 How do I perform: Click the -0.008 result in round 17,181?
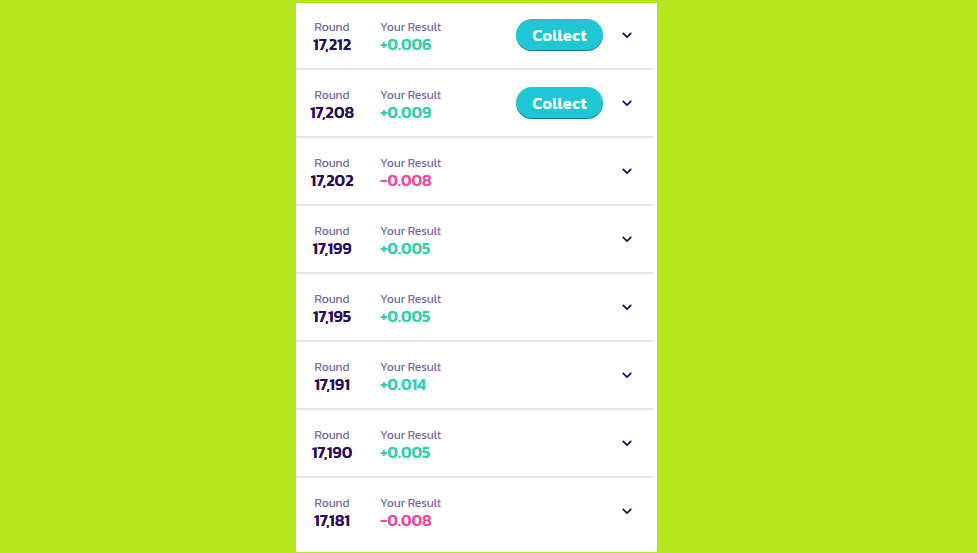pyautogui.click(x=406, y=521)
